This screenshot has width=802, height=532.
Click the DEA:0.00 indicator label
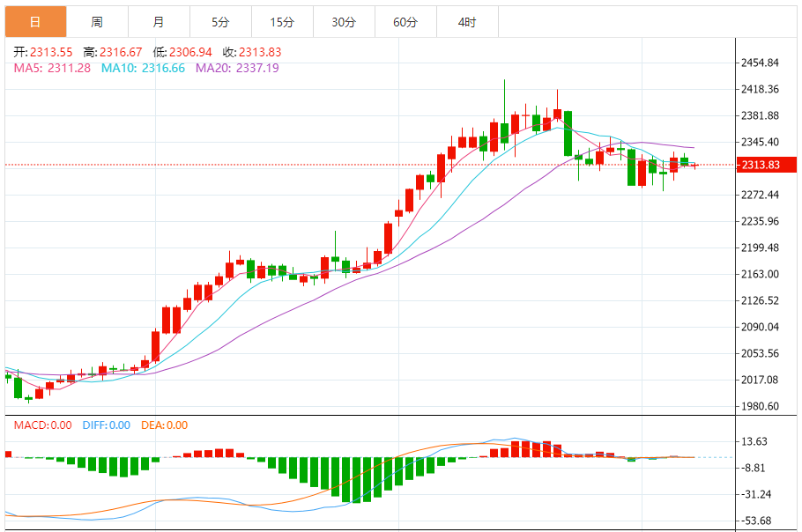(165, 425)
